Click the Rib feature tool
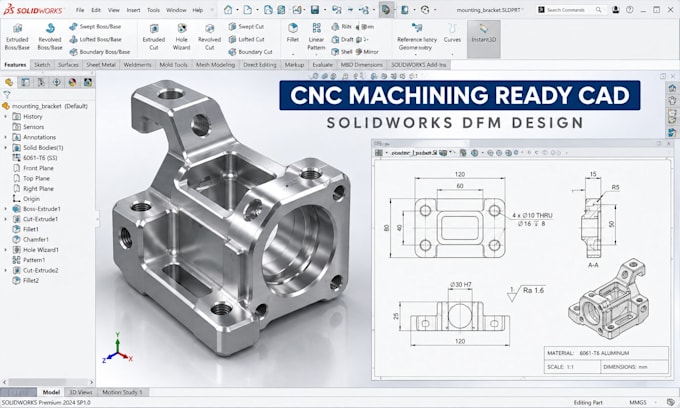The width and height of the screenshot is (680, 408). click(341, 26)
